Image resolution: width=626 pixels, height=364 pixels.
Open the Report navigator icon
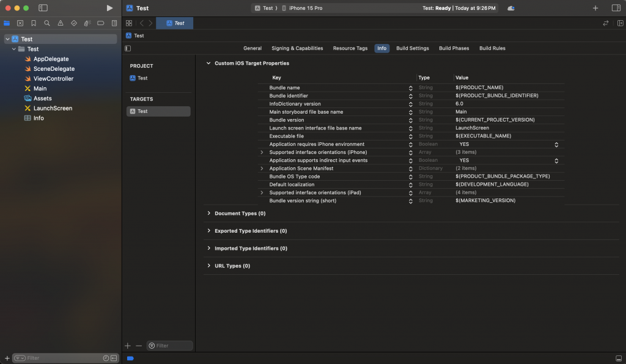114,23
